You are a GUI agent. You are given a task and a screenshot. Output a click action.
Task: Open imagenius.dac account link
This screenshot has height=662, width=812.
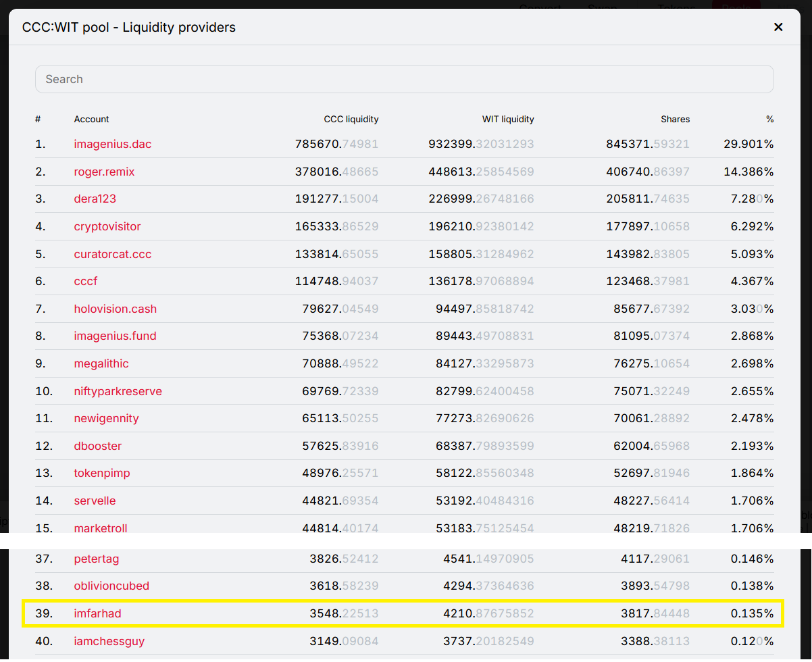click(113, 144)
